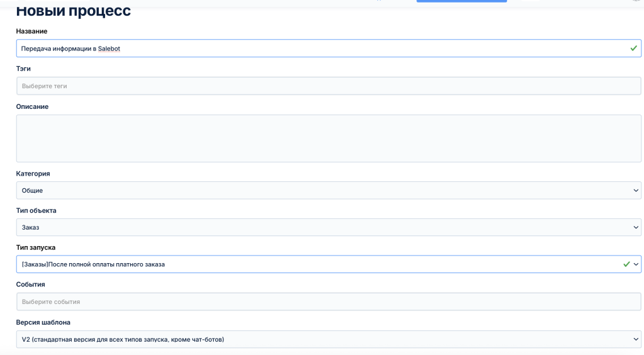Click the События selection field
Viewport: 644px width, 355px height.
click(328, 302)
